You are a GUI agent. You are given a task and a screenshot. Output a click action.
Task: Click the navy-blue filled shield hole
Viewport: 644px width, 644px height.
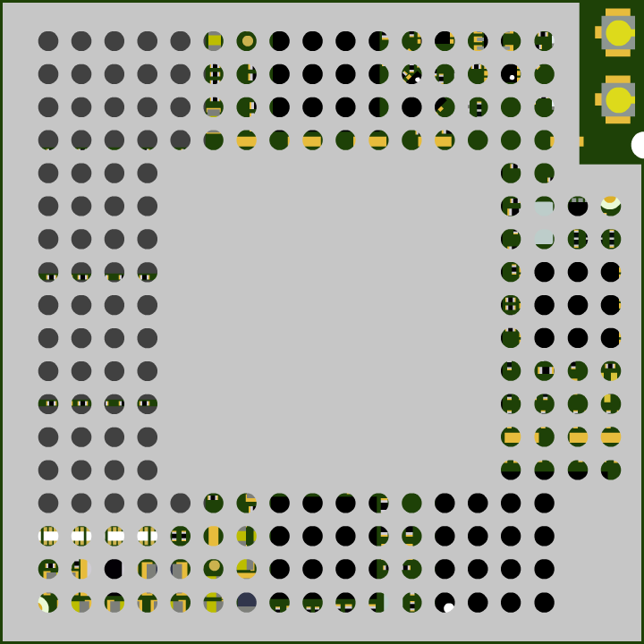pos(247,602)
